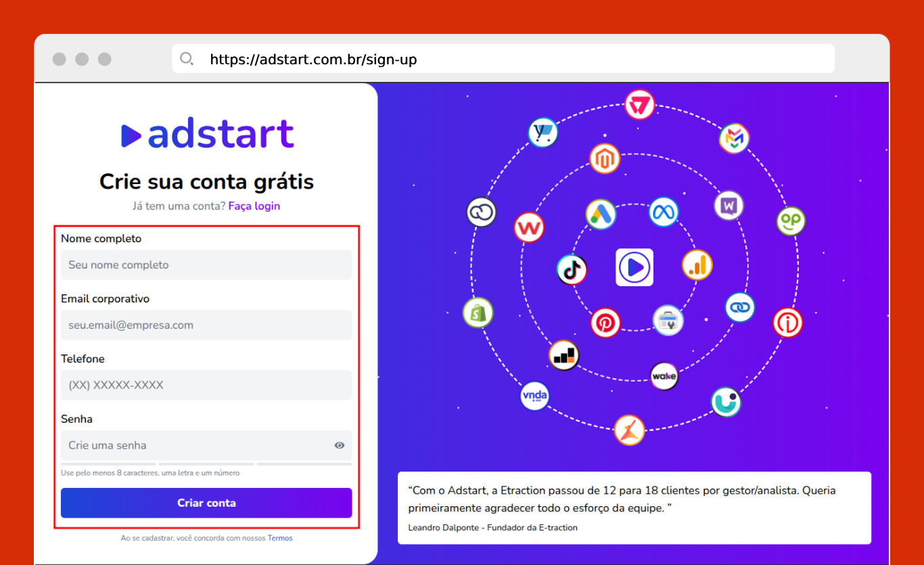Click the 'Email corporativo' label
The height and width of the screenshot is (565, 924).
tap(106, 298)
